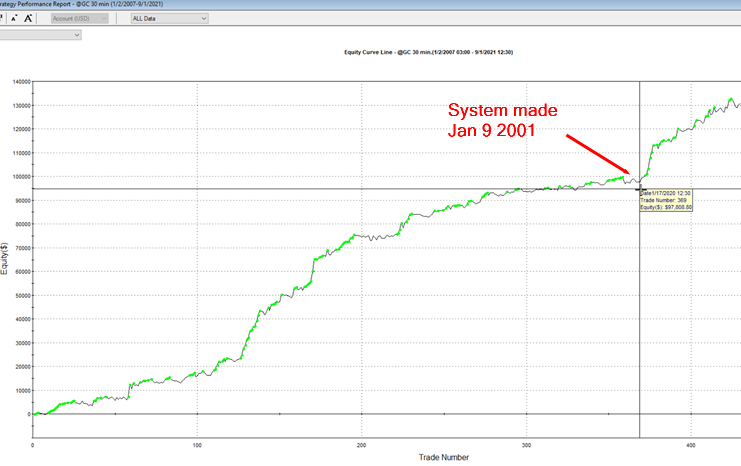
Task: Open the empty dropdown below the toolbar
Action: coord(40,35)
